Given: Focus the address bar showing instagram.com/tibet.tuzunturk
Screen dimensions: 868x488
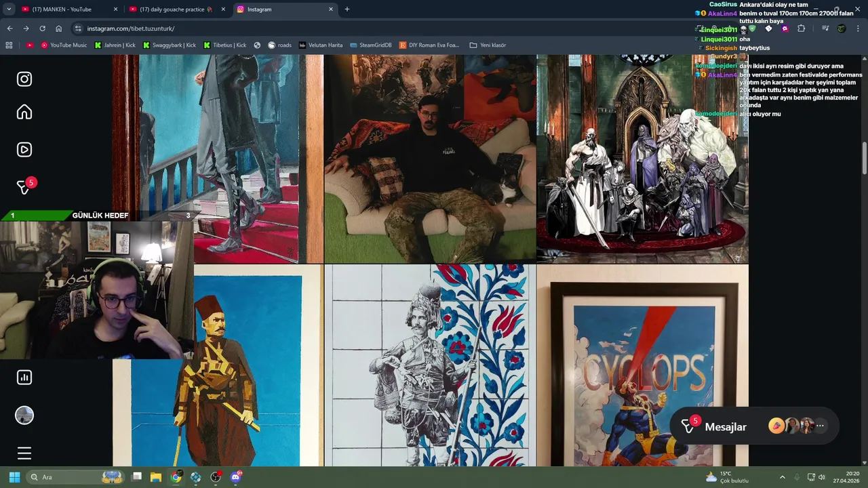Looking at the screenshot, I should (380, 28).
